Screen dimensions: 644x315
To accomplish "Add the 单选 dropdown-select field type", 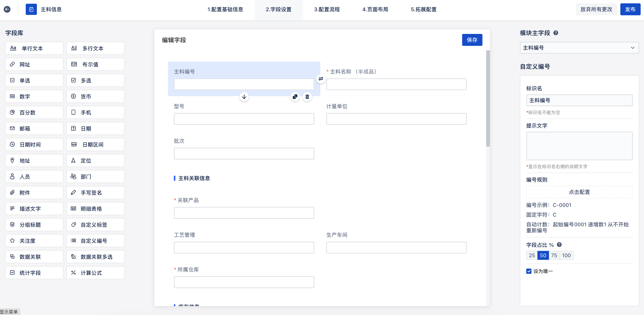I will pos(34,80).
